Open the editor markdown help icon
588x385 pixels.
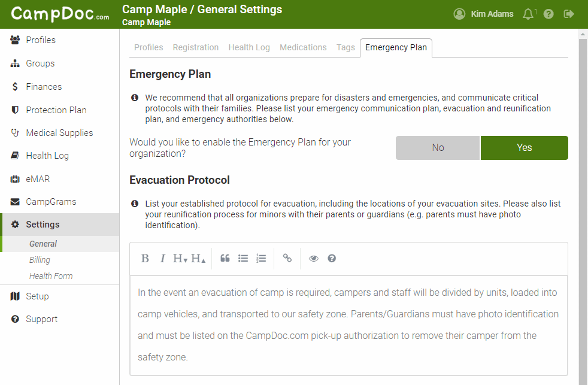(x=332, y=258)
